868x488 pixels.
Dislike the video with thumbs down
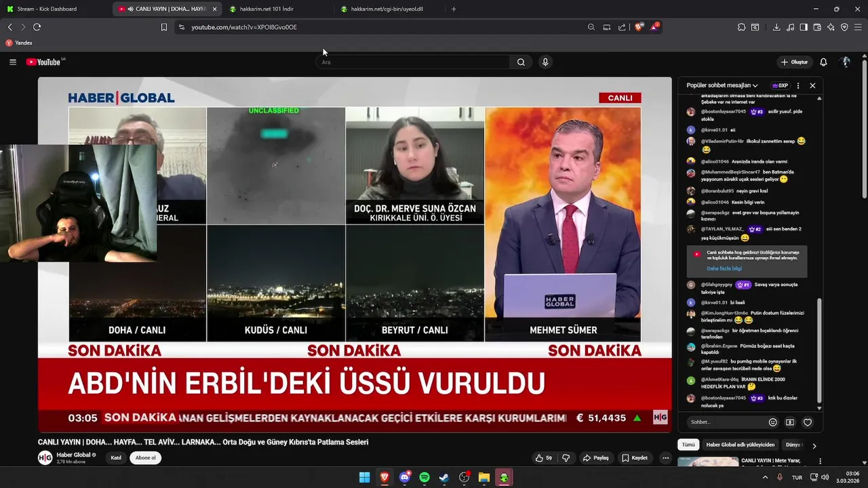pos(566,458)
